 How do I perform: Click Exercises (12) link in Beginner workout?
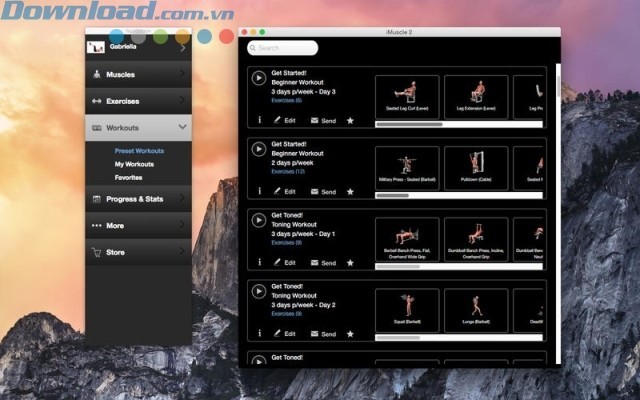286,171
